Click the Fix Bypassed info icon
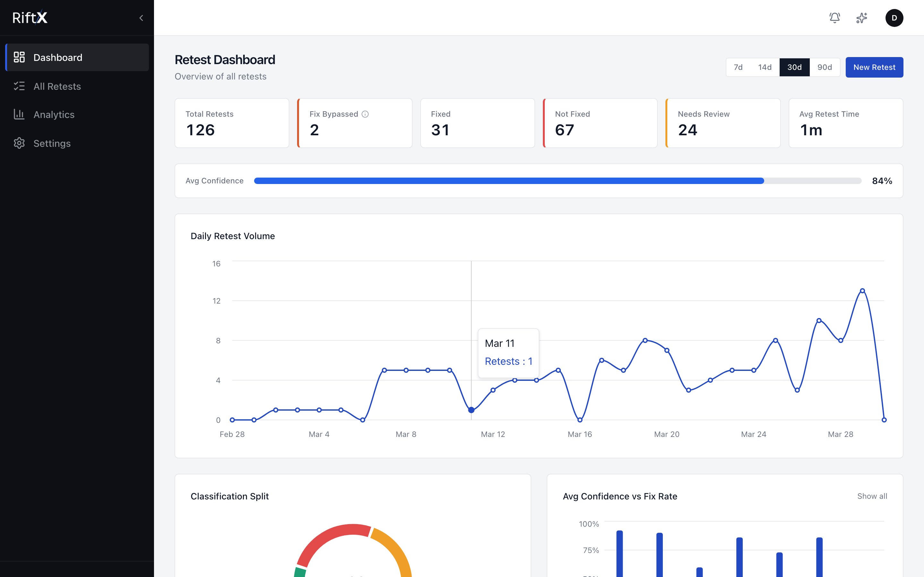924x577 pixels. pos(365,114)
